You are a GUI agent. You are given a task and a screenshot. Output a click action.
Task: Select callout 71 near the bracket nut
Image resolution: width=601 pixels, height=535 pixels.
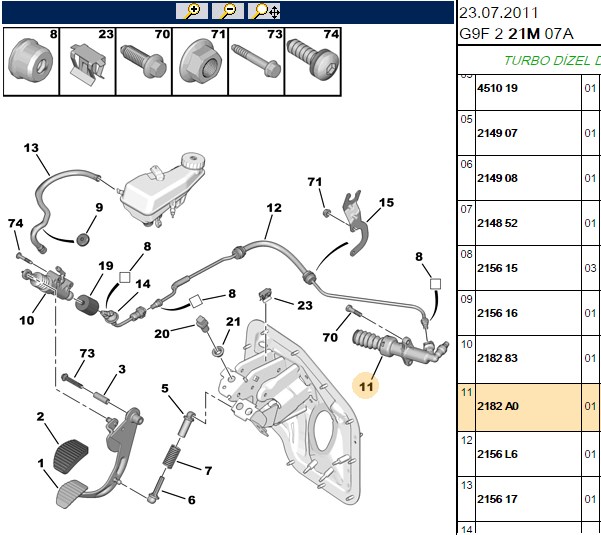[x=315, y=182]
